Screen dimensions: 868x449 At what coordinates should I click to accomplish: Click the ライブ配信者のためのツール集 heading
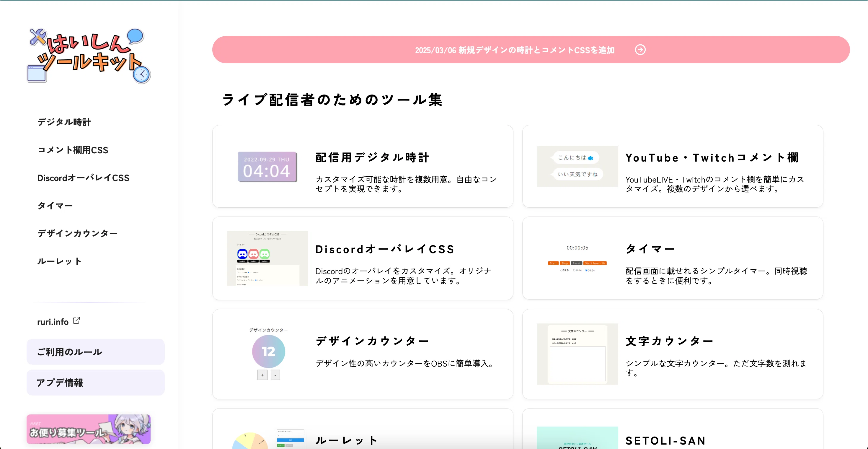(332, 100)
